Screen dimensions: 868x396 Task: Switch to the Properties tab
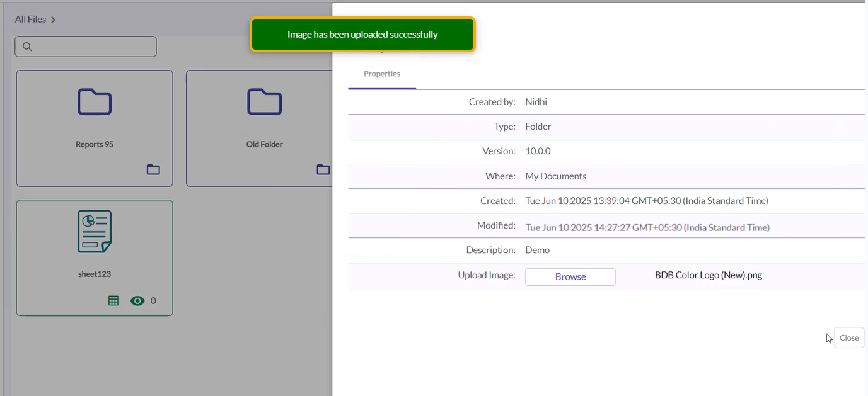point(382,74)
